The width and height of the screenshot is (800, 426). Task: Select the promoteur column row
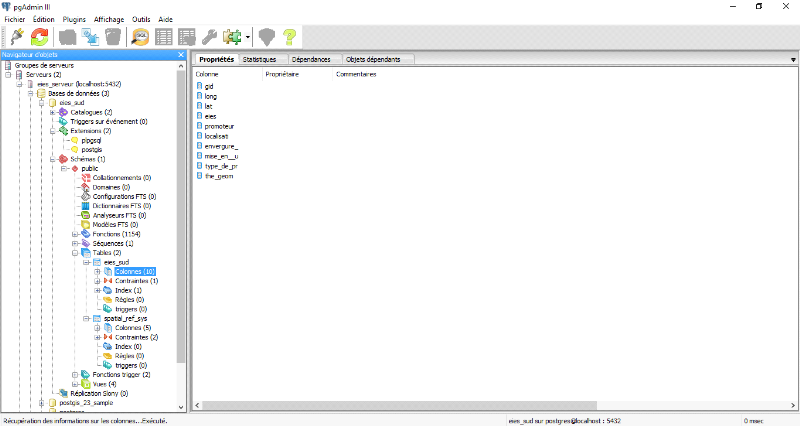coord(219,127)
